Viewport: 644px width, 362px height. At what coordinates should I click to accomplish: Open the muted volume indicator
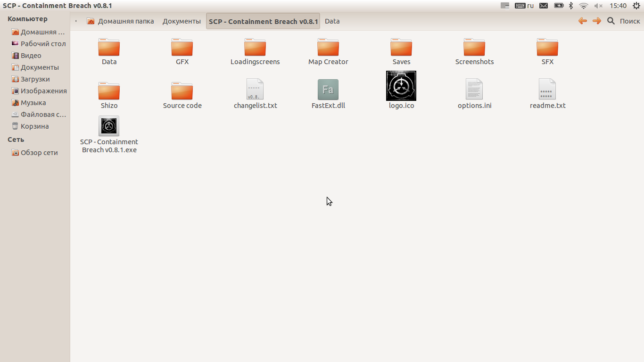point(598,6)
